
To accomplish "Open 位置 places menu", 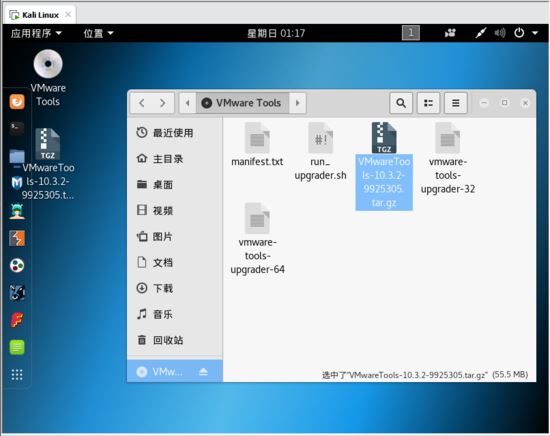I will point(98,33).
